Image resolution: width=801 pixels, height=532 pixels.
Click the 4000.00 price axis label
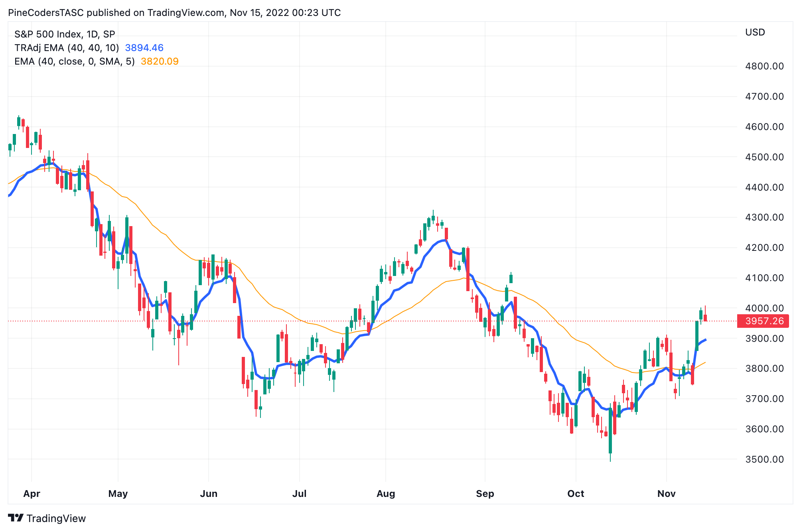click(764, 308)
